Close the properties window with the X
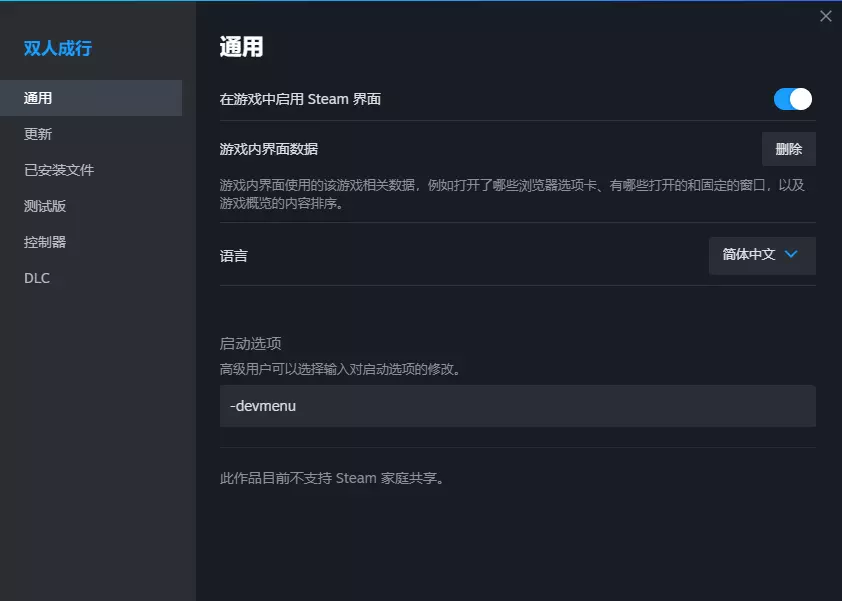Viewport: 842px width, 601px height. 825,16
